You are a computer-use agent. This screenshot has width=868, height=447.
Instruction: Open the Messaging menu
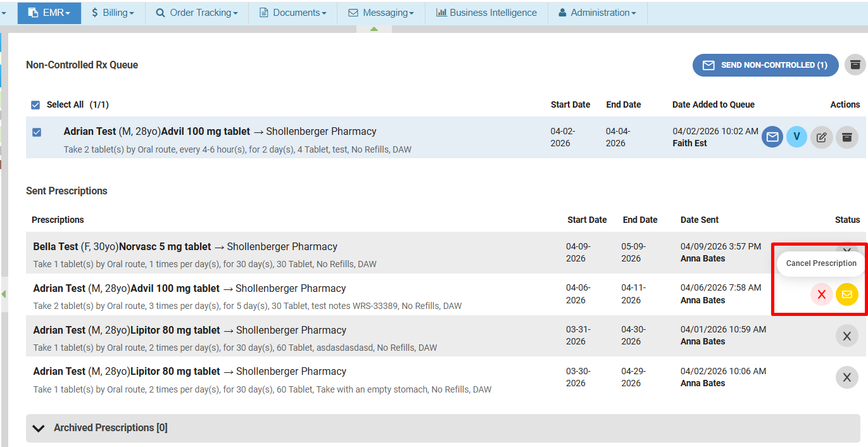point(381,13)
